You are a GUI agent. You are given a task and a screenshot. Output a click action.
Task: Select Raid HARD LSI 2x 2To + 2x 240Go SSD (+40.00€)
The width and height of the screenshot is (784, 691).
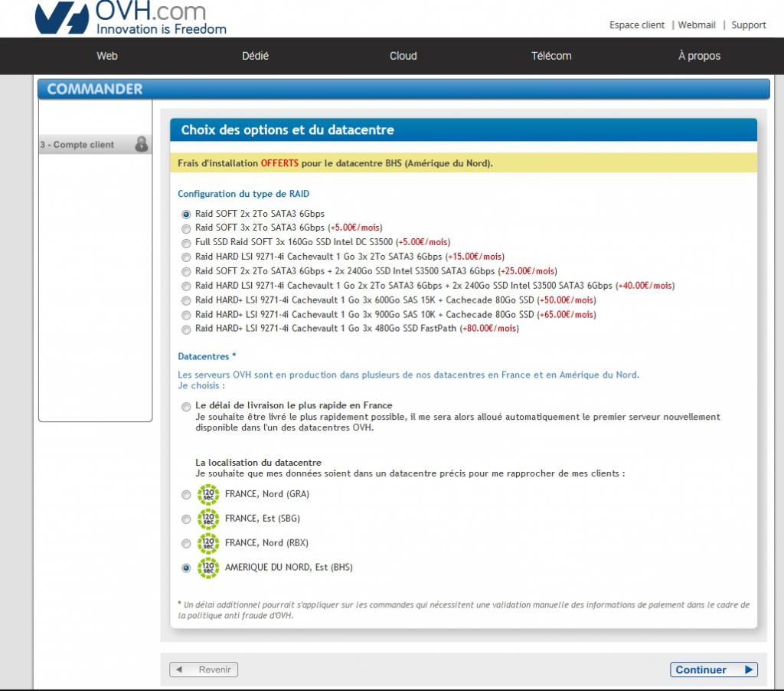[x=186, y=287]
